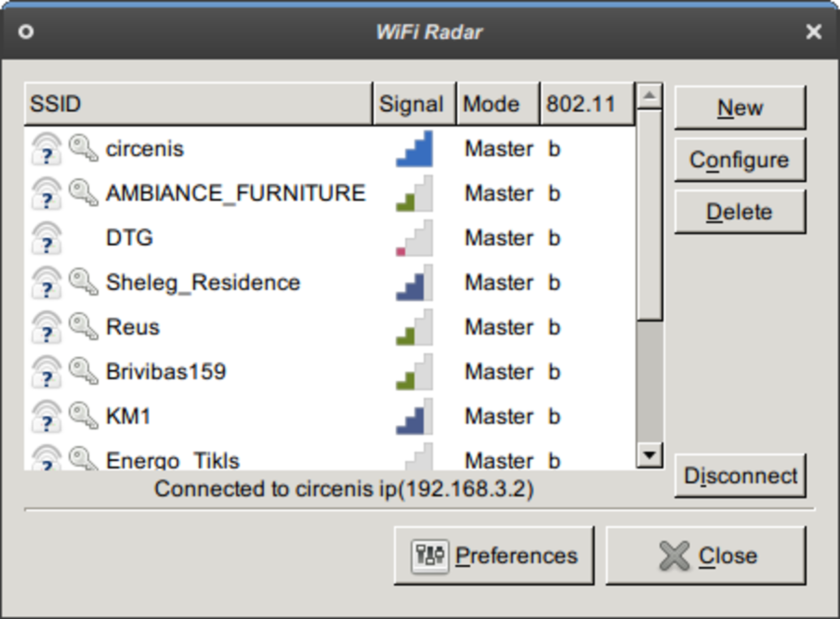Sort the list by Signal column
Screen dimensions: 840x619
414,104
